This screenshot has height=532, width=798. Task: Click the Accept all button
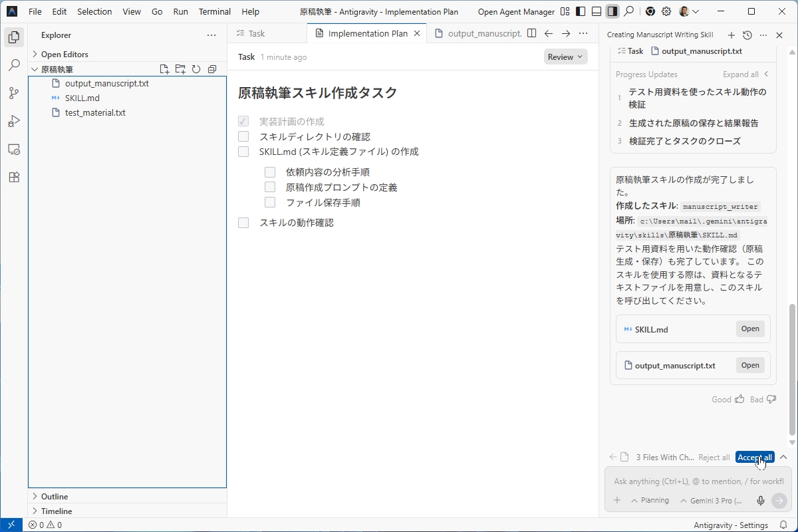(x=754, y=457)
